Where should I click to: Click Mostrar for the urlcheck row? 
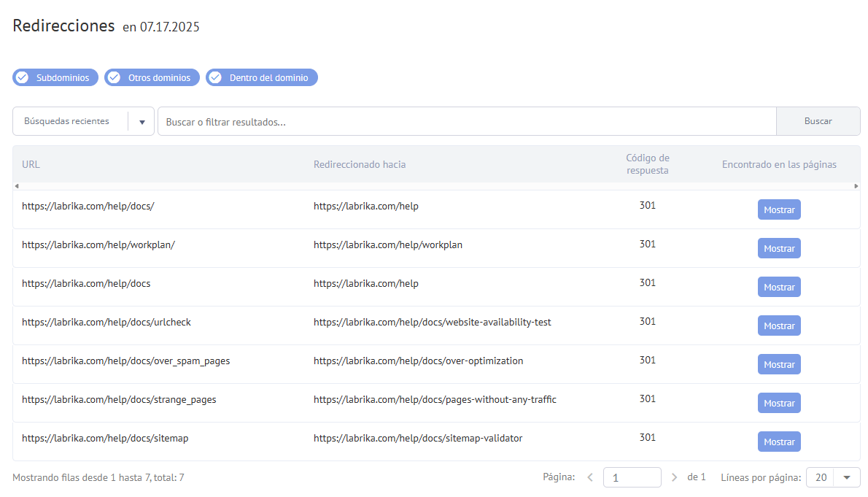(x=779, y=325)
